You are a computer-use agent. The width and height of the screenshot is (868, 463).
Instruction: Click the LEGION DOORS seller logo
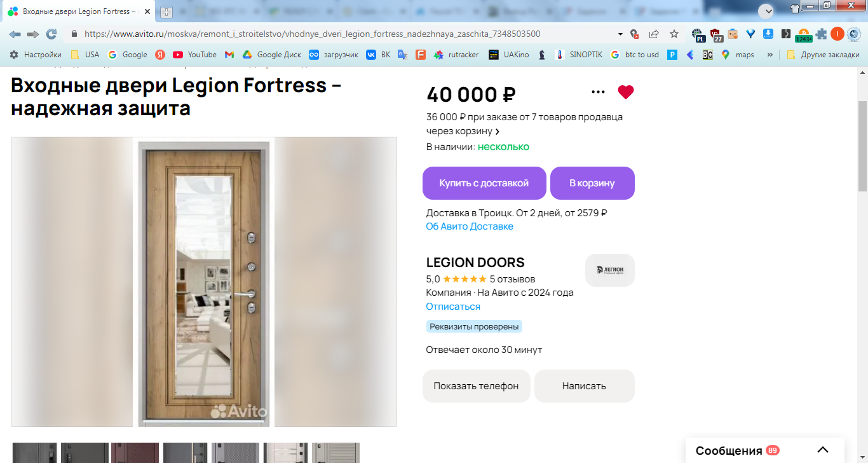(609, 270)
